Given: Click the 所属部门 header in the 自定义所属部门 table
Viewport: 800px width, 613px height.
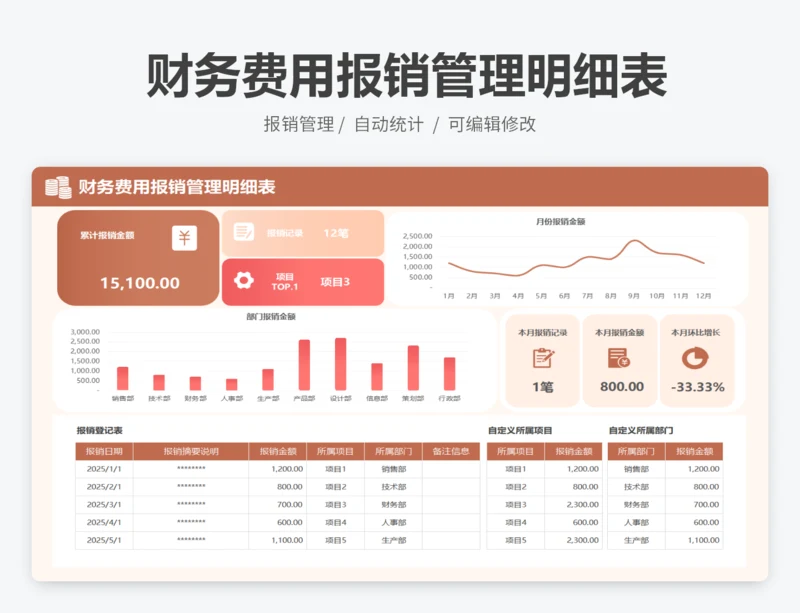Looking at the screenshot, I should [x=636, y=451].
